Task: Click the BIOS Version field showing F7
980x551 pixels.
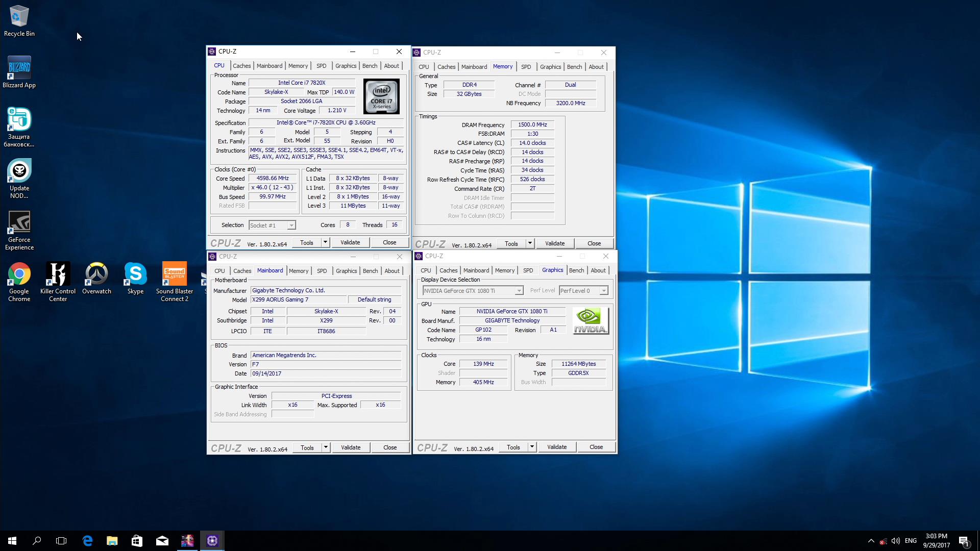Action: (326, 365)
